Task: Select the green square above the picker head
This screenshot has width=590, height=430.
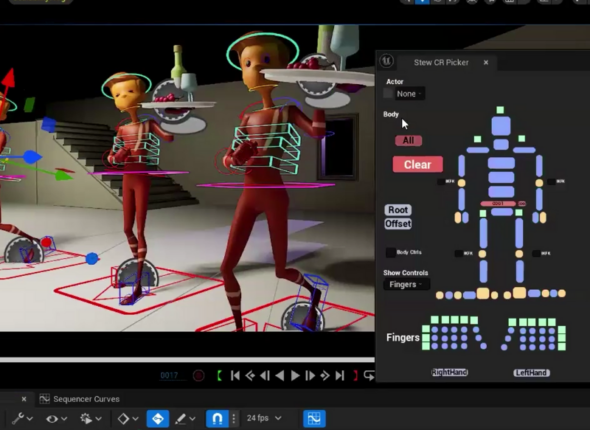Action: click(500, 110)
